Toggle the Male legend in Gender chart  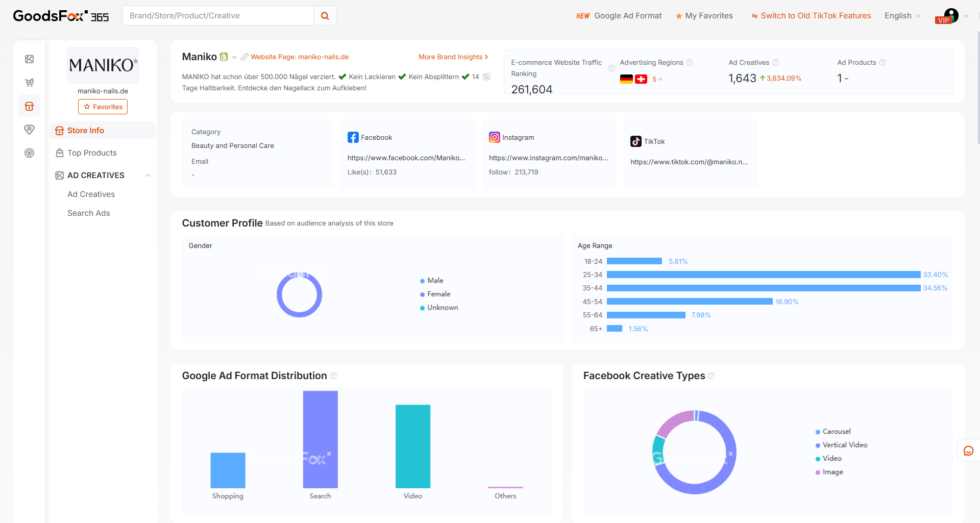click(432, 281)
